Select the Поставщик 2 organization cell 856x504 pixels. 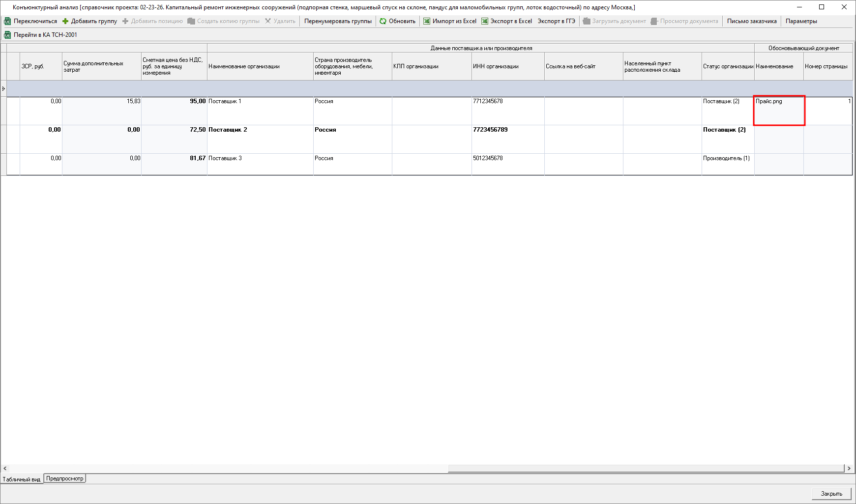(260, 139)
